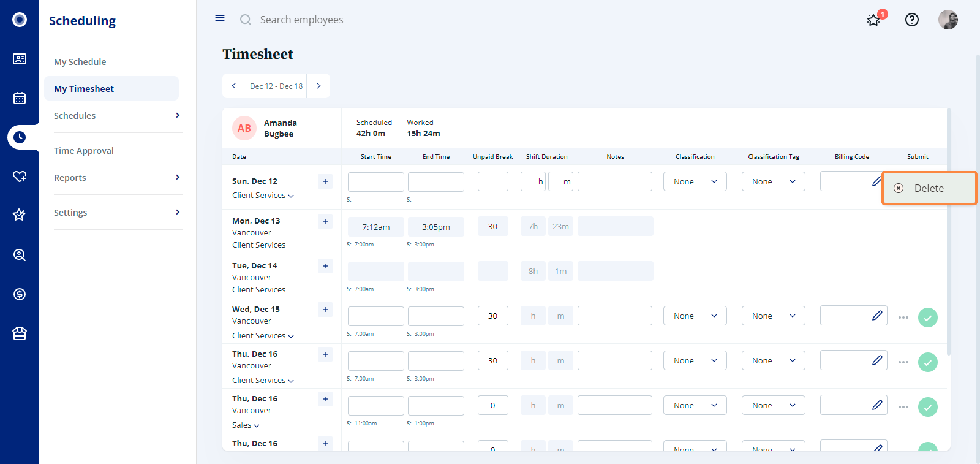This screenshot has height=464, width=980.
Task: Toggle submit check for first Thu, Dec 16 row
Action: 928,362
